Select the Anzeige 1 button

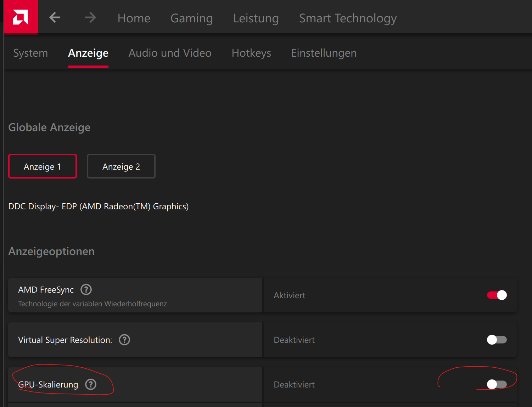43,166
